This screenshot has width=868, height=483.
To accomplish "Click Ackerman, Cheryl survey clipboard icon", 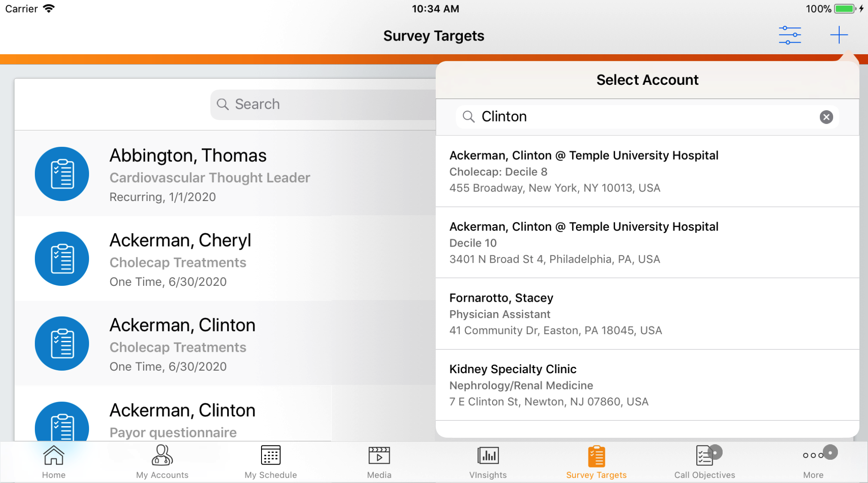I will pyautogui.click(x=62, y=259).
